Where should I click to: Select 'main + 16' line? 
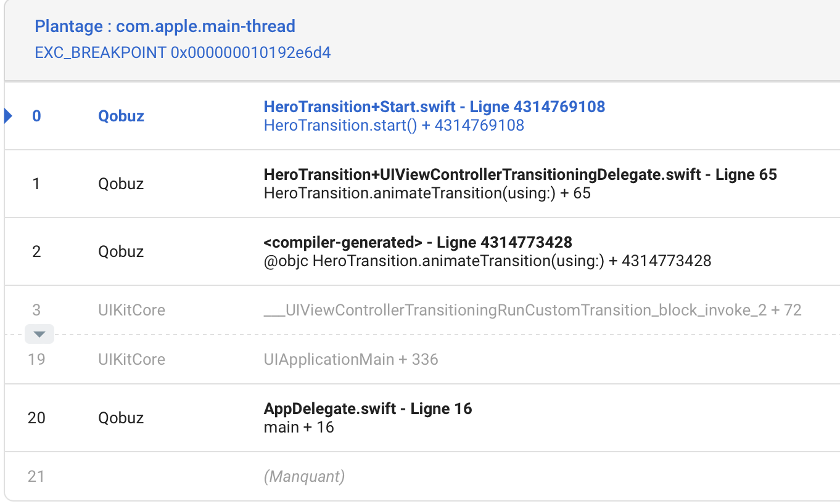[x=299, y=427]
